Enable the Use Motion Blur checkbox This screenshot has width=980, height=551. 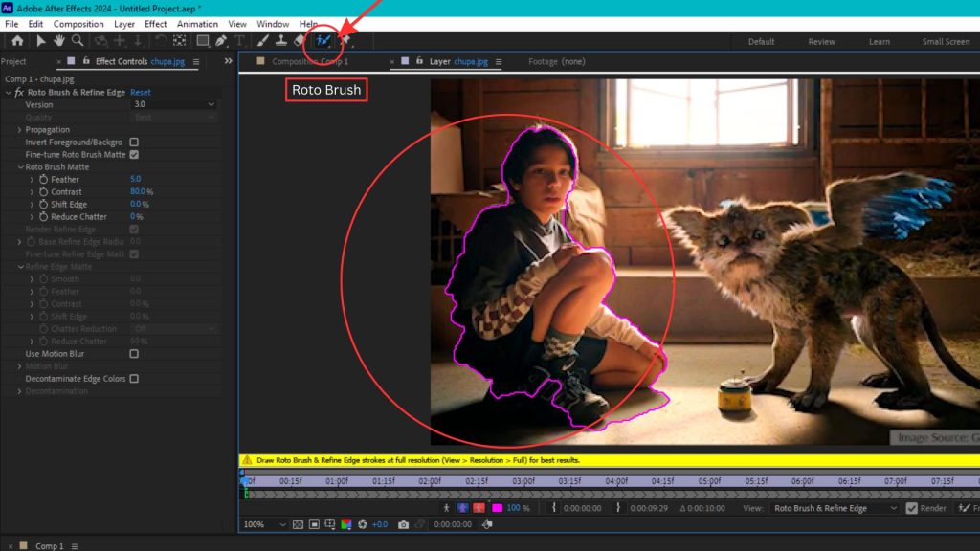(x=134, y=354)
